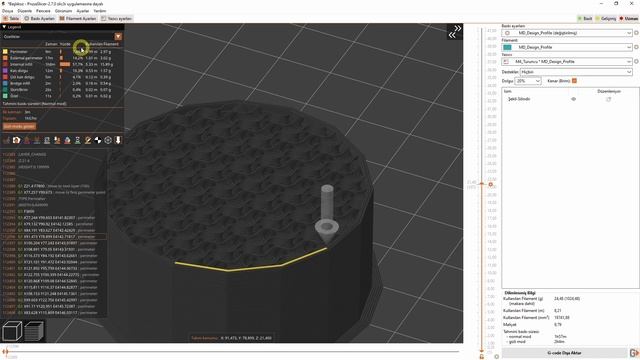Toggle deretractions icon in preview toolbar
The width and height of the screenshot is (640, 360).
(x=37, y=140)
